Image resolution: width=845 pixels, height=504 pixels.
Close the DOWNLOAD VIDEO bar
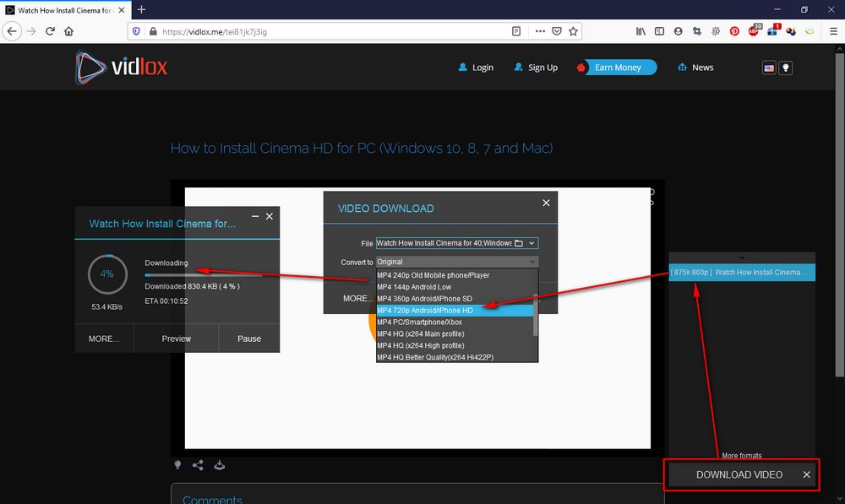(x=806, y=474)
